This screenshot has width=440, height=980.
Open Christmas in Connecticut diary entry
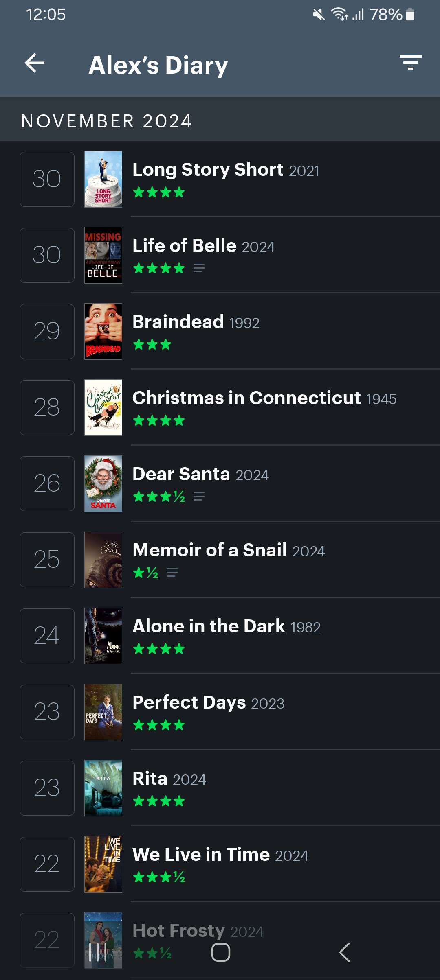pyautogui.click(x=264, y=398)
